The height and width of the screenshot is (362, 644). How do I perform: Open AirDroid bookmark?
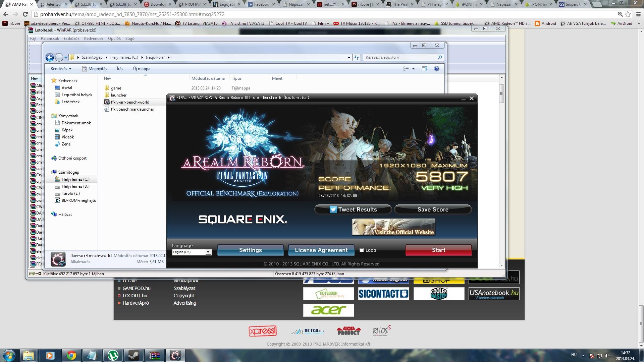tap(622, 23)
